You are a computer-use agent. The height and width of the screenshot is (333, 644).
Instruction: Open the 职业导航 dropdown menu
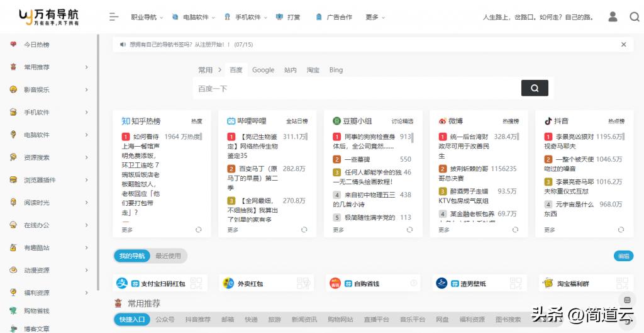click(147, 17)
